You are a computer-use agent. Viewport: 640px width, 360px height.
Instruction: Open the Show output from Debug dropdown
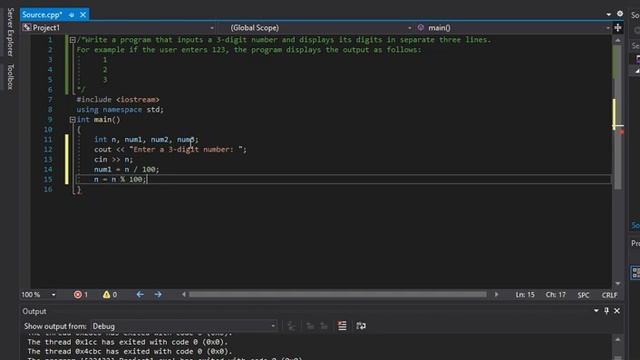[184, 326]
